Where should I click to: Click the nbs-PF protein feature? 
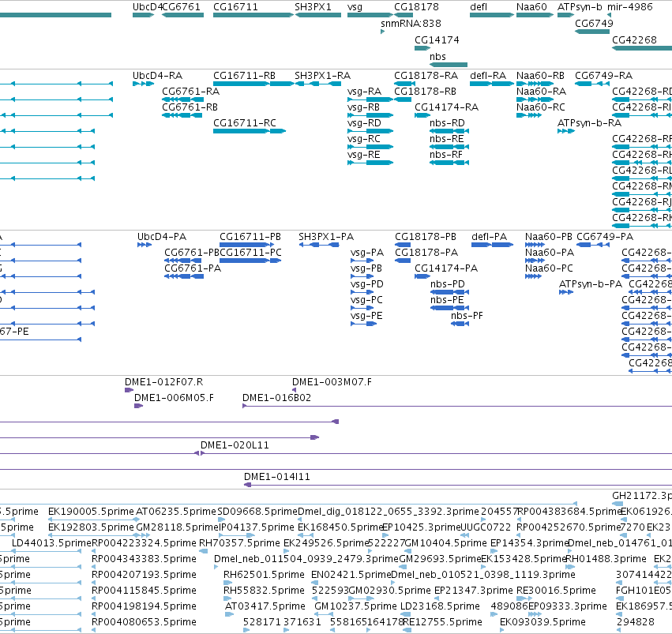pyautogui.click(x=460, y=324)
